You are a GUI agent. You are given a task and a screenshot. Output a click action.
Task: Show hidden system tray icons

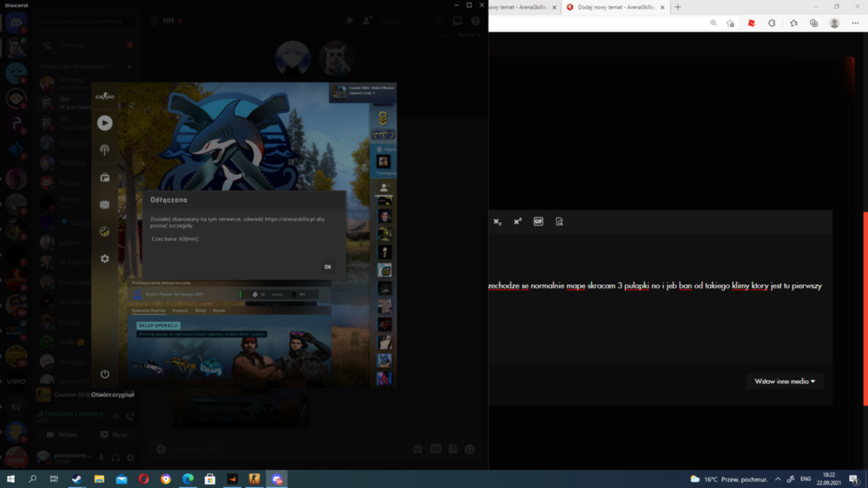[x=778, y=479]
